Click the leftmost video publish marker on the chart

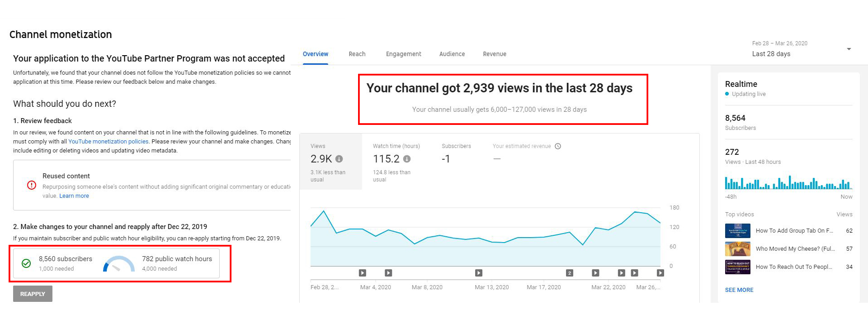point(363,273)
